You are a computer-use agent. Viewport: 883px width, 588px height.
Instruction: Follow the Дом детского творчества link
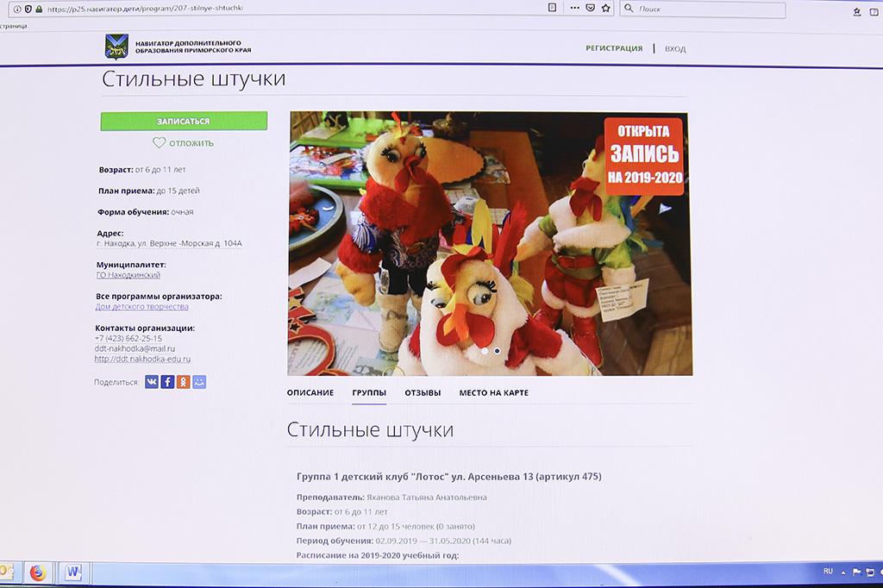pyautogui.click(x=141, y=307)
